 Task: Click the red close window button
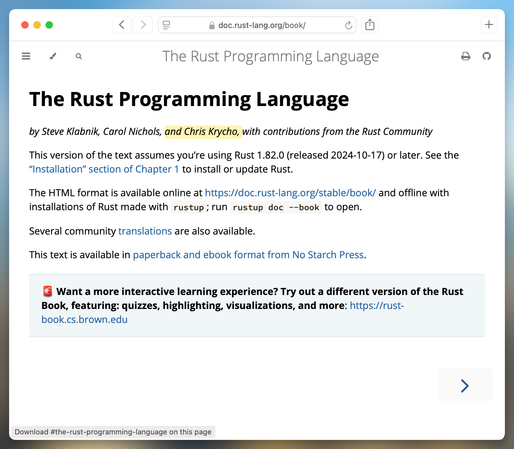click(x=25, y=25)
